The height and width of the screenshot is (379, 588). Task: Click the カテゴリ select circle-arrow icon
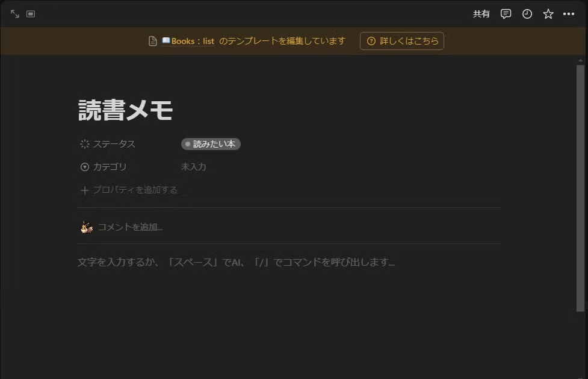(85, 167)
